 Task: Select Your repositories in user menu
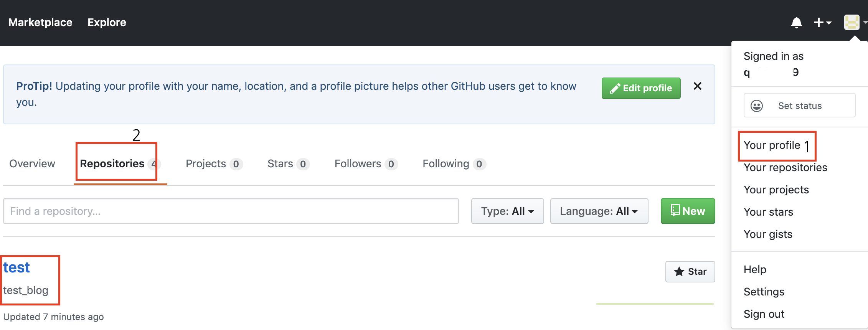785,167
